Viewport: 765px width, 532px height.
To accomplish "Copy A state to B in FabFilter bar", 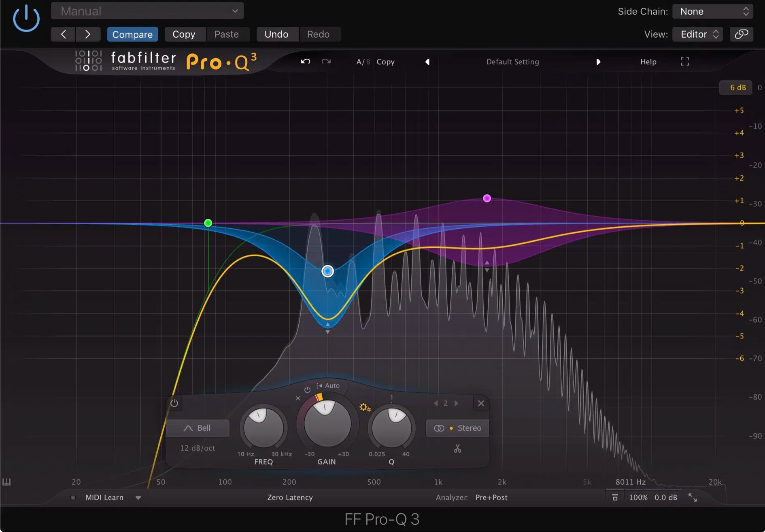I will click(x=385, y=62).
